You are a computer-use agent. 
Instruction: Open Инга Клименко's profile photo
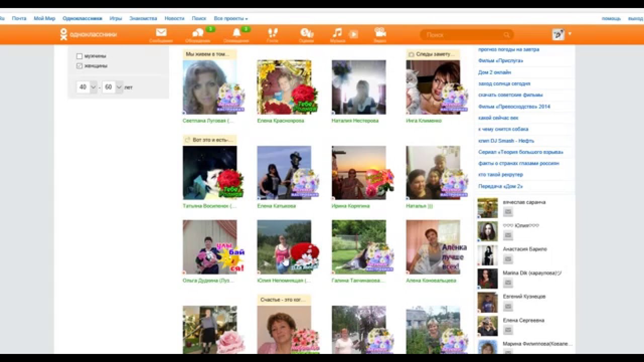pos(433,87)
